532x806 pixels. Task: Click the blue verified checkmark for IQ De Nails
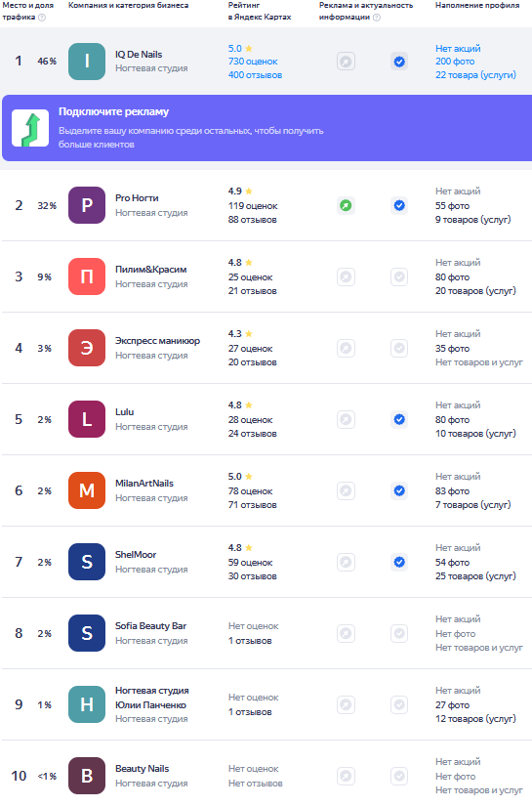(399, 62)
